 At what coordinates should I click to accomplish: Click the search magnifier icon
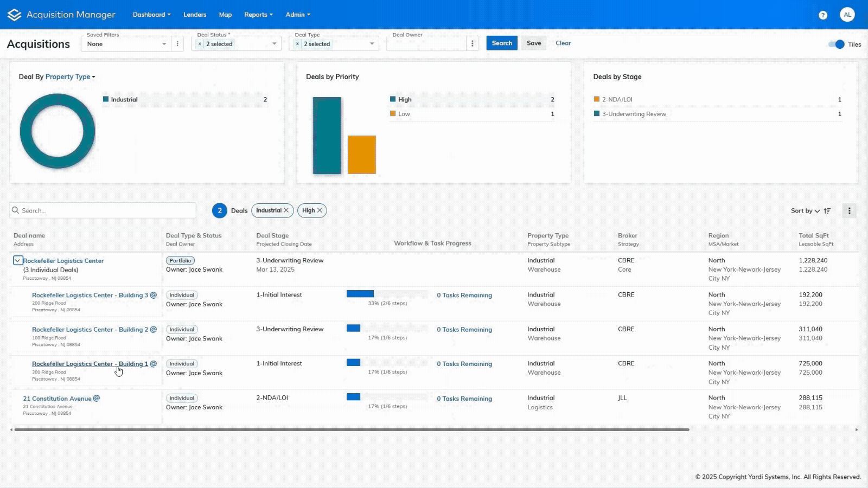15,210
